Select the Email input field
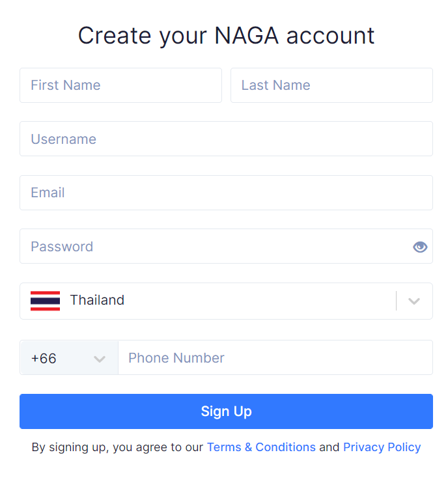448x485 pixels. coord(226,193)
